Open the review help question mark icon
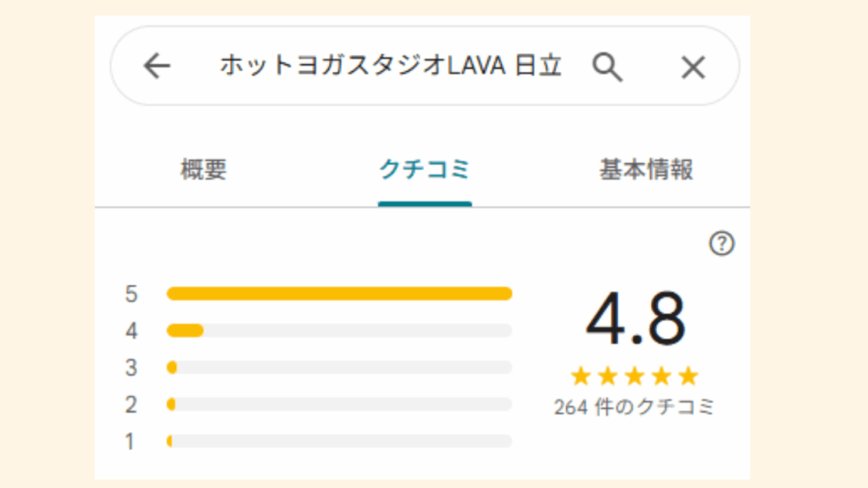 click(x=721, y=245)
